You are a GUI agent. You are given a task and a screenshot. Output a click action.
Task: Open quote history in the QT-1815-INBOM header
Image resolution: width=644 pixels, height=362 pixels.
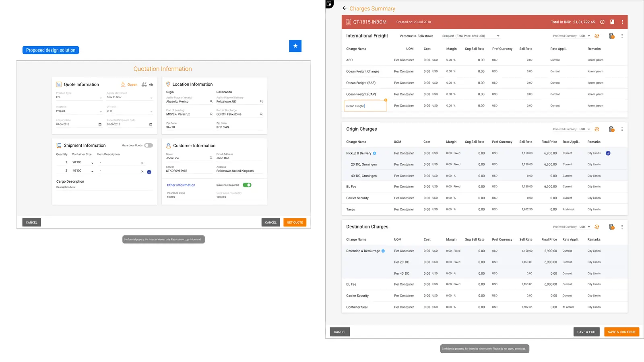point(602,22)
